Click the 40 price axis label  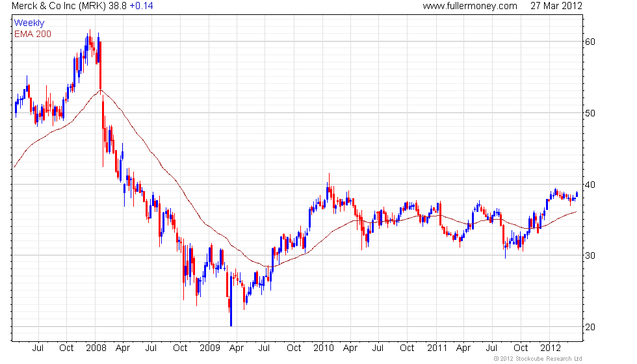[x=590, y=185]
